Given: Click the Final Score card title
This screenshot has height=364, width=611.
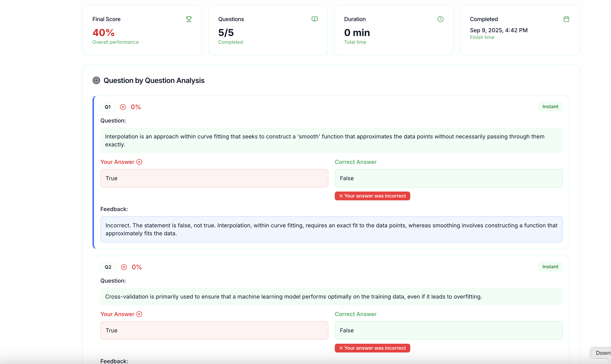Looking at the screenshot, I should coord(106,19).
